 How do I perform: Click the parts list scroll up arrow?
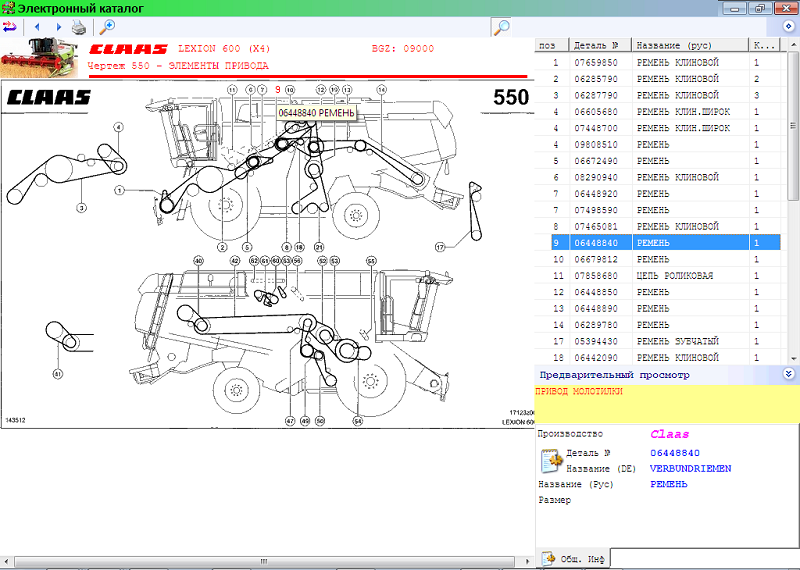[x=793, y=45]
